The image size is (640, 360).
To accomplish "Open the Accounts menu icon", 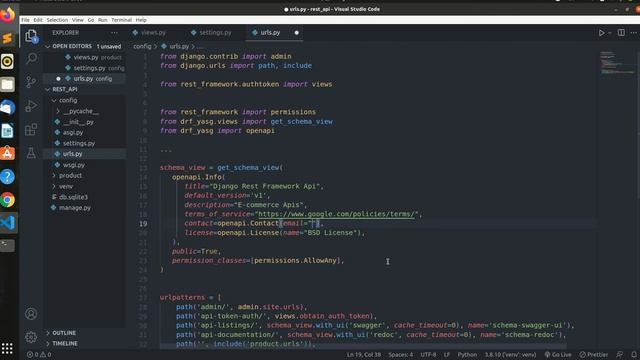I will 31,313.
